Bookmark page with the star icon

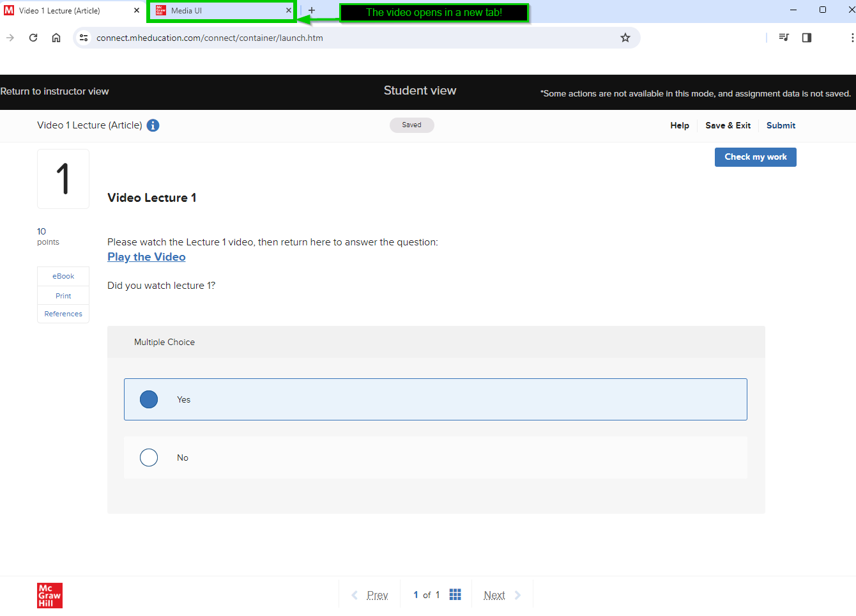[625, 38]
